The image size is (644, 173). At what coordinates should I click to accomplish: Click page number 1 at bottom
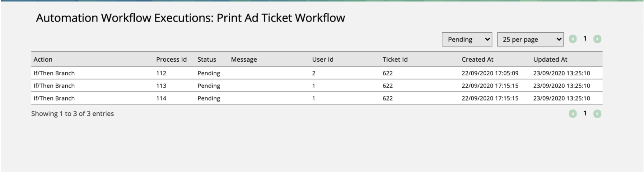tap(585, 113)
